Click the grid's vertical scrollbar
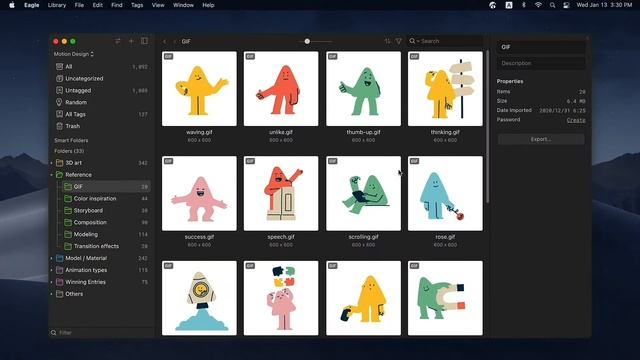Image resolution: width=640 pixels, height=360 pixels. pos(487,127)
